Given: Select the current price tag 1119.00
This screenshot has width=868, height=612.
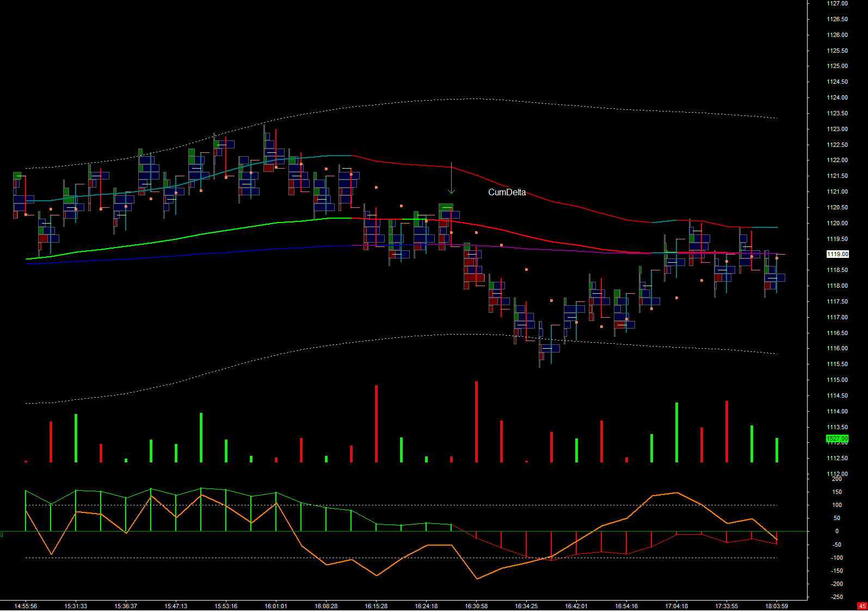Looking at the screenshot, I should pyautogui.click(x=838, y=254).
